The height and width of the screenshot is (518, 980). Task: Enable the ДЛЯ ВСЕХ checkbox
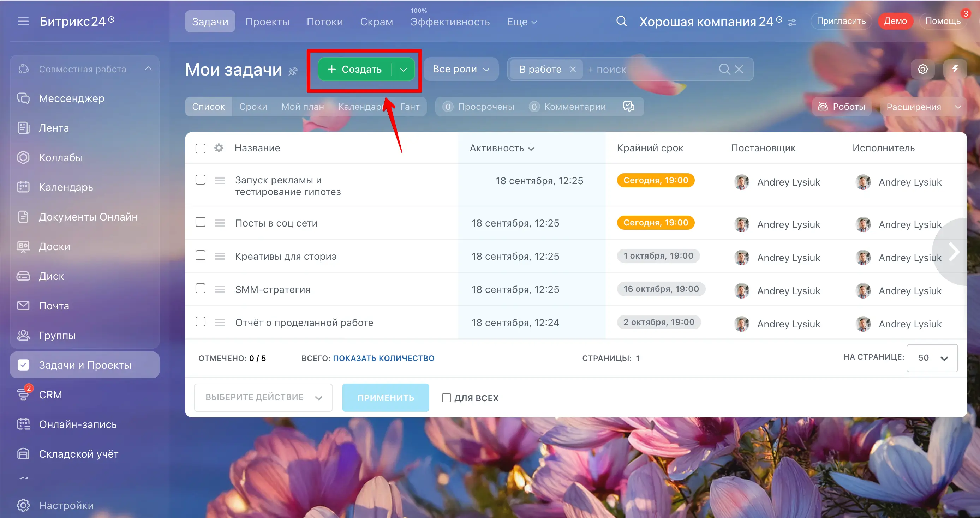[446, 398]
